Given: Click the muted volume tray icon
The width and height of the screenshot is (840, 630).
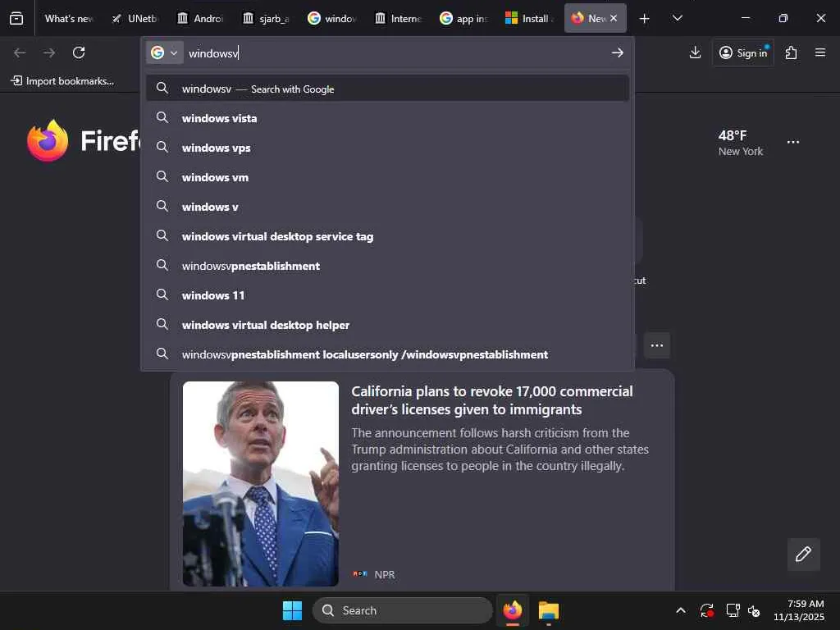Looking at the screenshot, I should 755,610.
